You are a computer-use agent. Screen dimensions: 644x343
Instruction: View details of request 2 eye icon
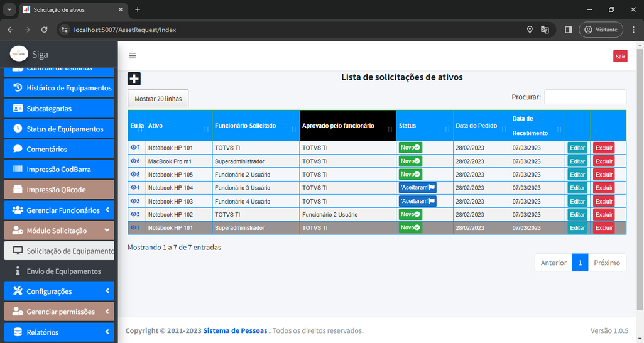coord(133,214)
